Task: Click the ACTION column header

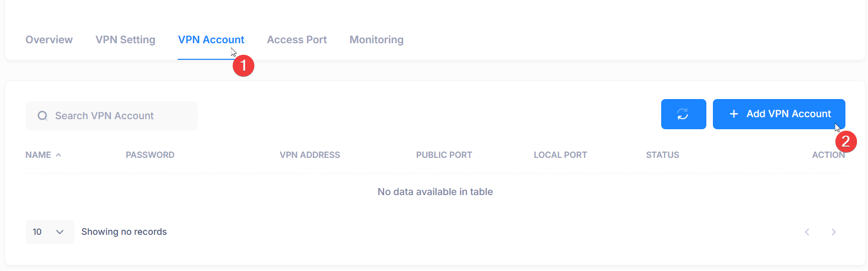Action: pyautogui.click(x=828, y=155)
